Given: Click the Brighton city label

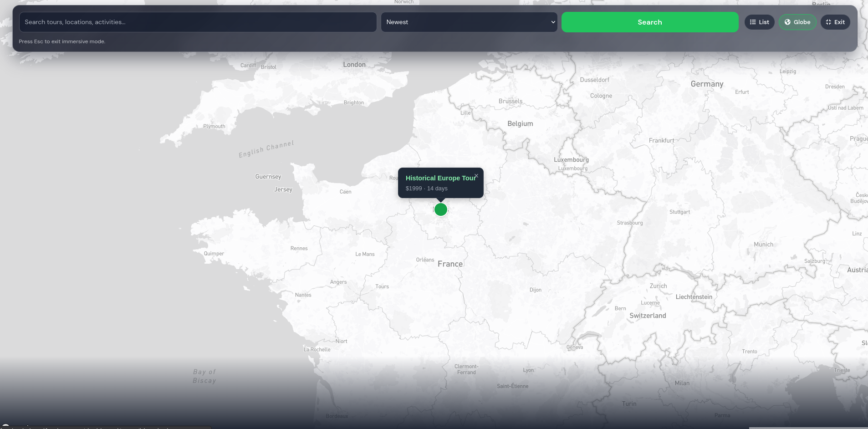Looking at the screenshot, I should click(x=353, y=103).
